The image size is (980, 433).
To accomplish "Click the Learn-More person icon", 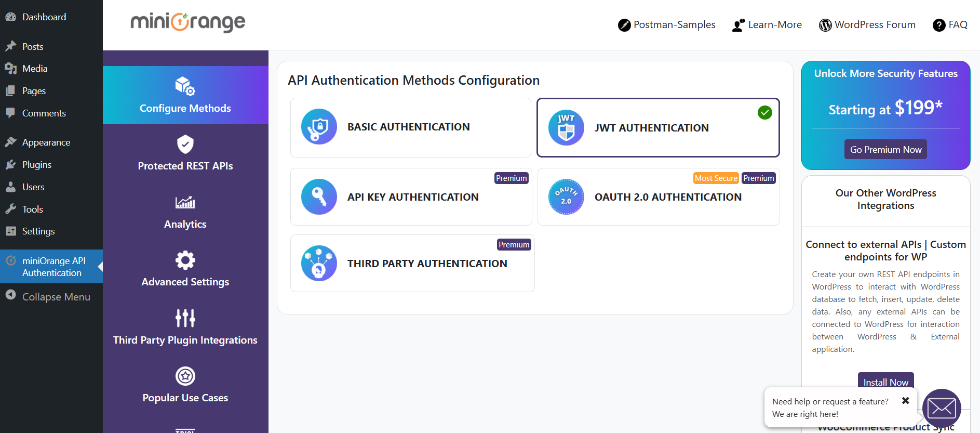I will 739,25.
